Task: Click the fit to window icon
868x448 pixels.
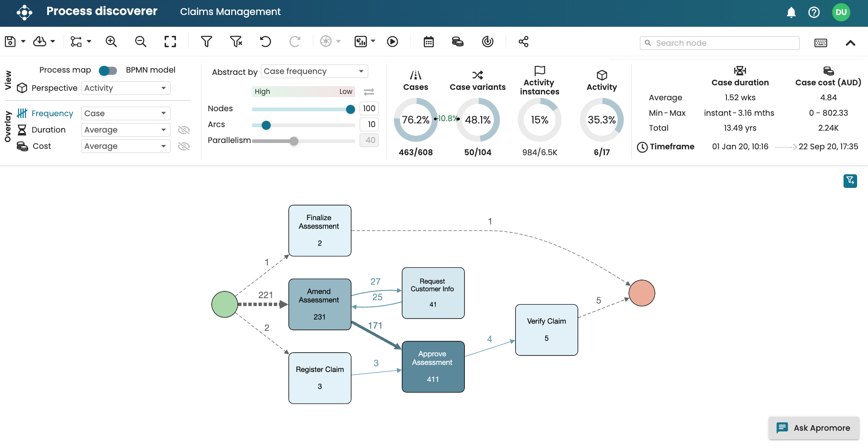Action: [170, 42]
